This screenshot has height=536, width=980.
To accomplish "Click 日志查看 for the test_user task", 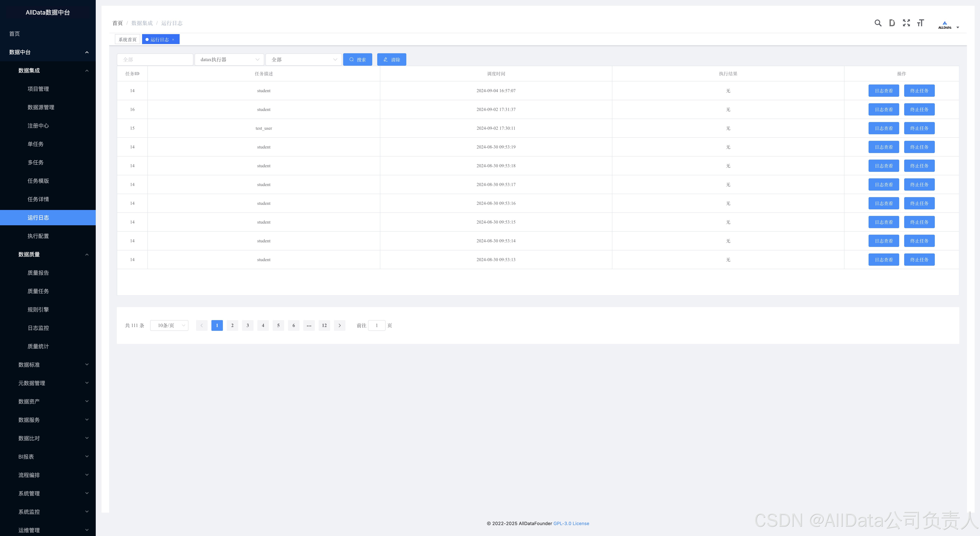I will click(x=883, y=128).
